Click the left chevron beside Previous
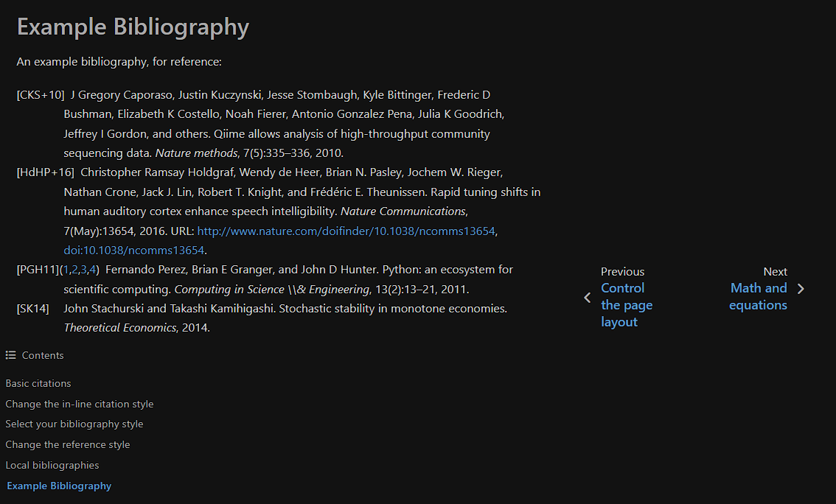Screen dimensions: 836x504 587,298
